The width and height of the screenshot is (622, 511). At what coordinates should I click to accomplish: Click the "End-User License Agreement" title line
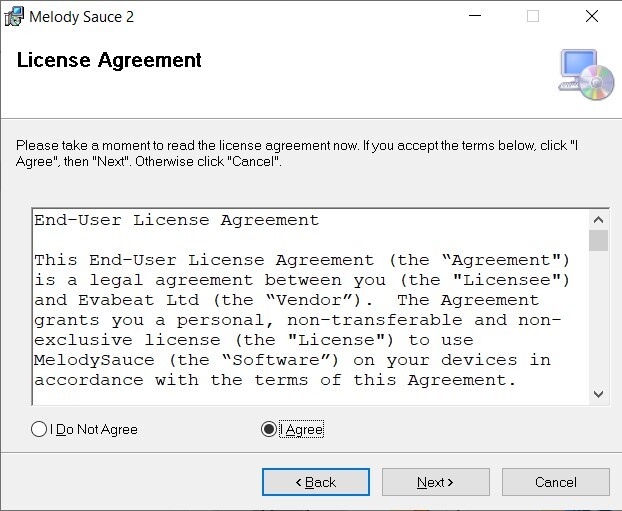177,220
